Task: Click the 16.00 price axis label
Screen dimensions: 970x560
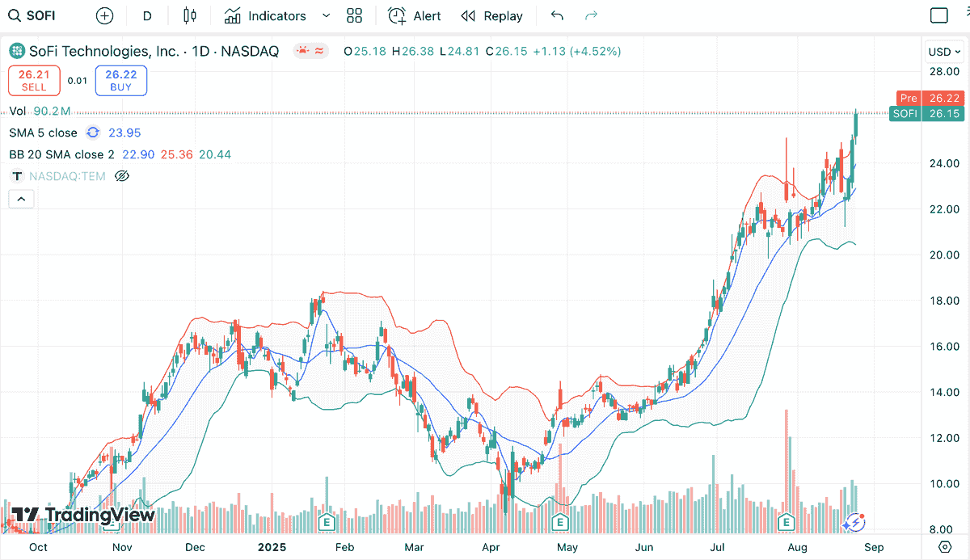Action: [944, 347]
